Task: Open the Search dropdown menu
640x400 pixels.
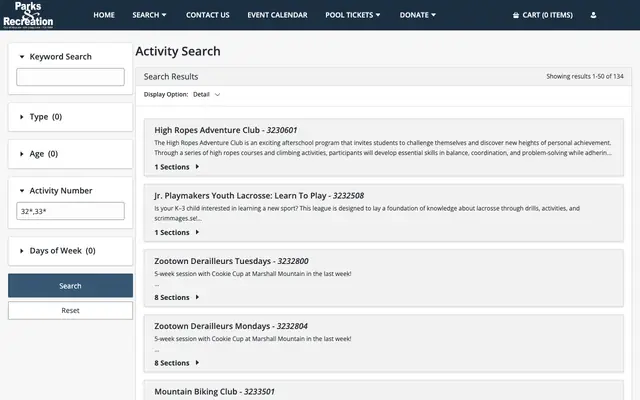Action: click(x=149, y=15)
